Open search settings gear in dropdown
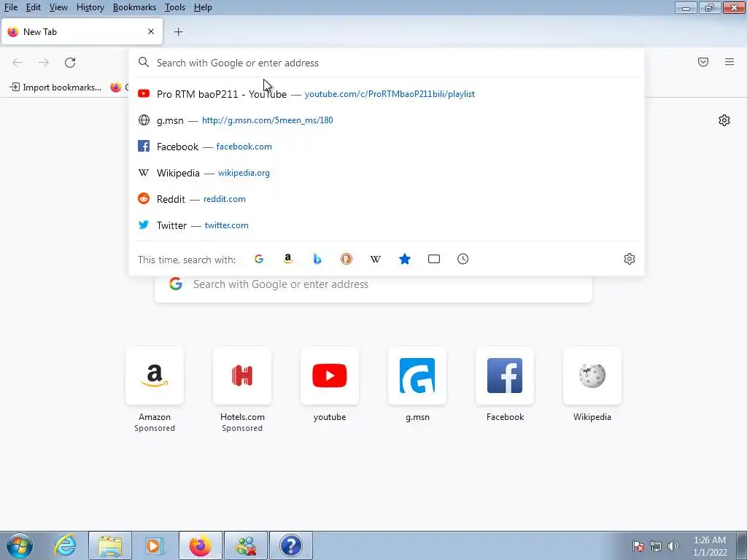Viewport: 747px width, 560px height. 630,259
